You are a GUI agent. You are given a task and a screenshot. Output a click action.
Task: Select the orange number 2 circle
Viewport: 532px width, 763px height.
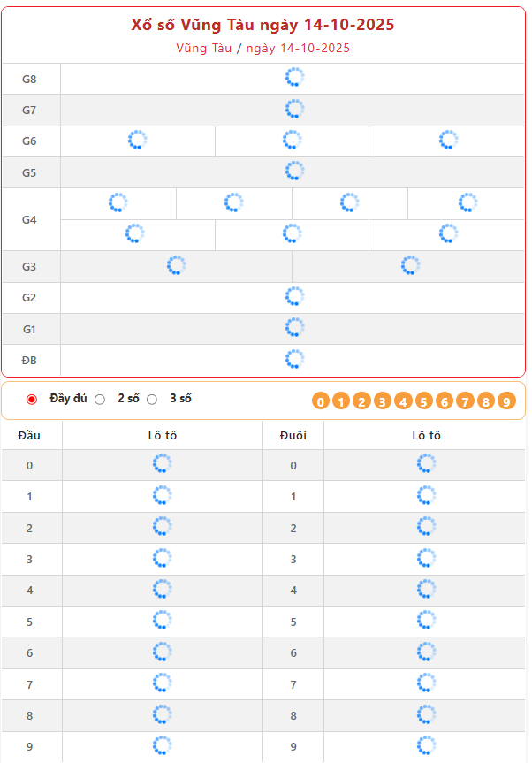[x=361, y=401]
